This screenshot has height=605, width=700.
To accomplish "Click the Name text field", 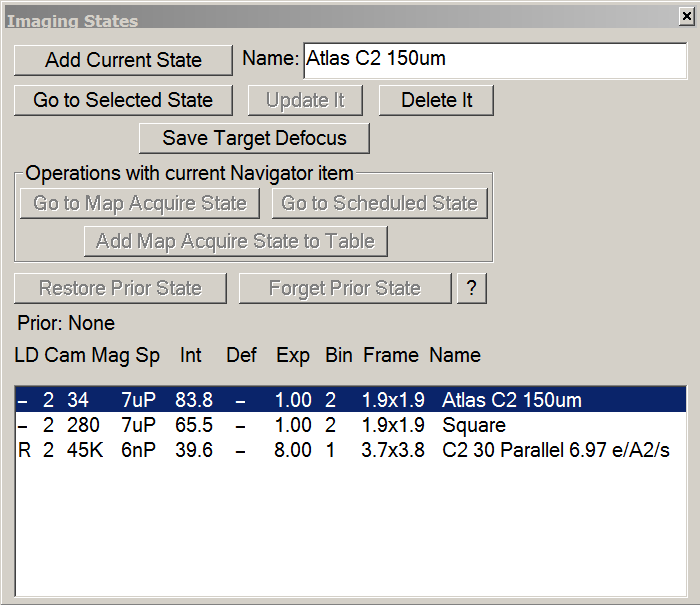I will tap(494, 59).
